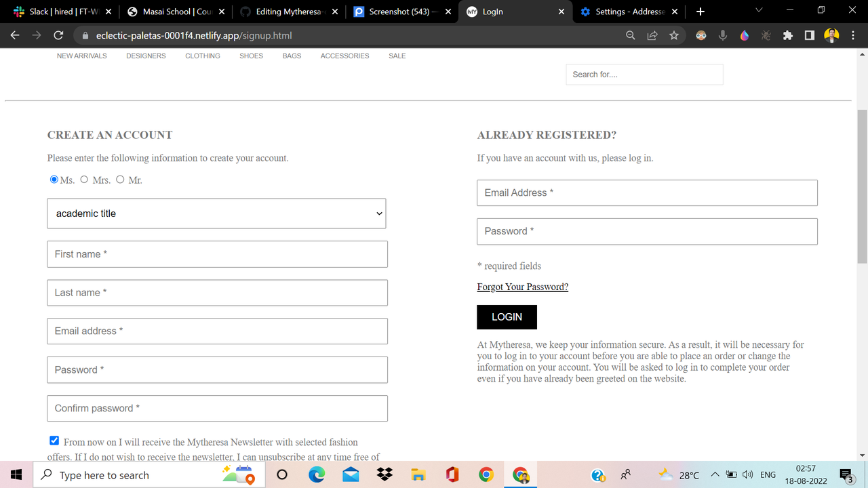Open the DESIGNERS navigation menu item

click(x=146, y=56)
